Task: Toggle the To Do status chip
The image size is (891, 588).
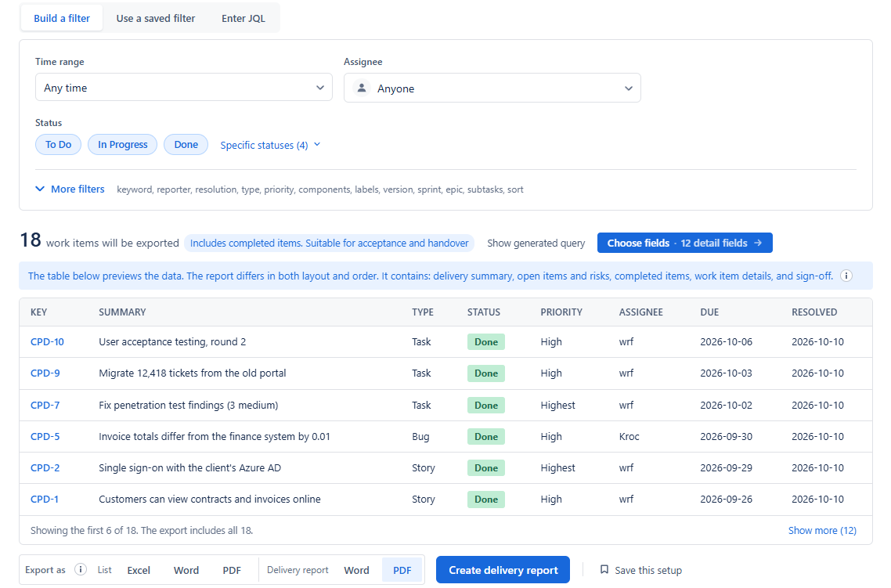Action: 59,144
